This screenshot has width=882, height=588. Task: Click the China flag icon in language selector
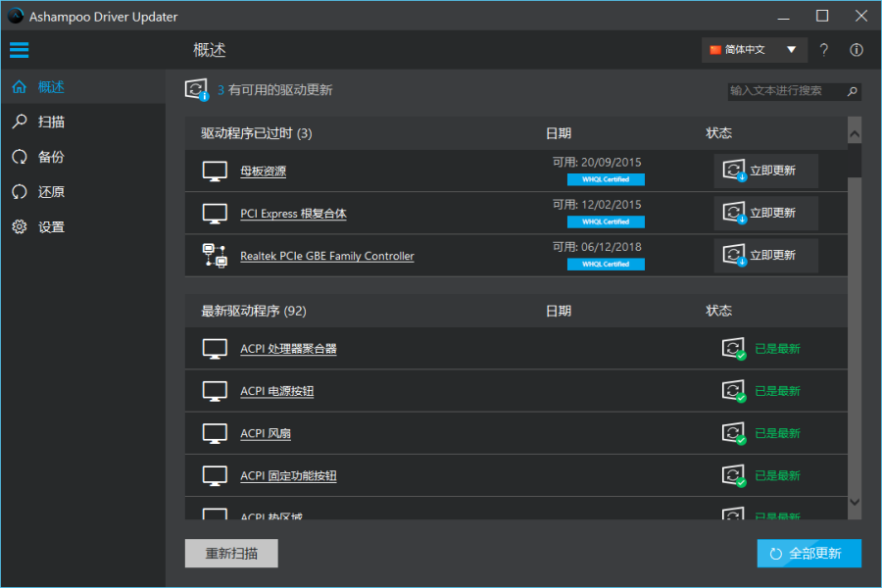point(715,50)
